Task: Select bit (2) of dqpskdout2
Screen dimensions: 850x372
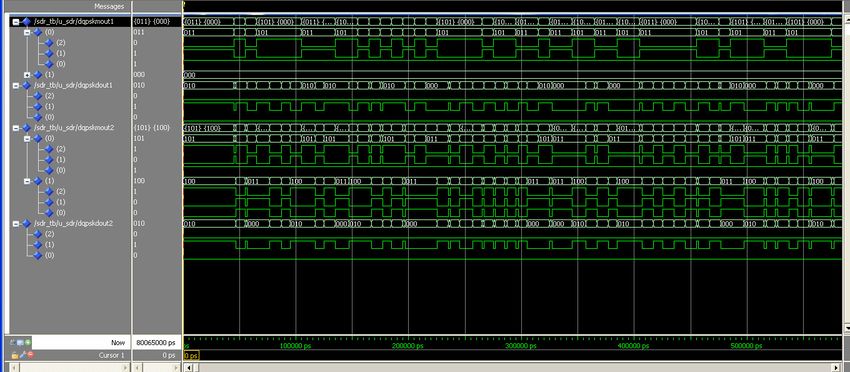Action: 50,234
